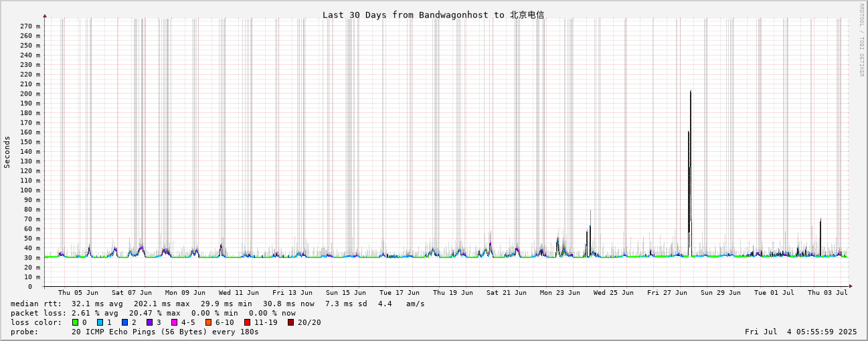Click the 'Mon 23 Jun' date label
Viewport: 868px width, 341px height.
[x=560, y=292]
